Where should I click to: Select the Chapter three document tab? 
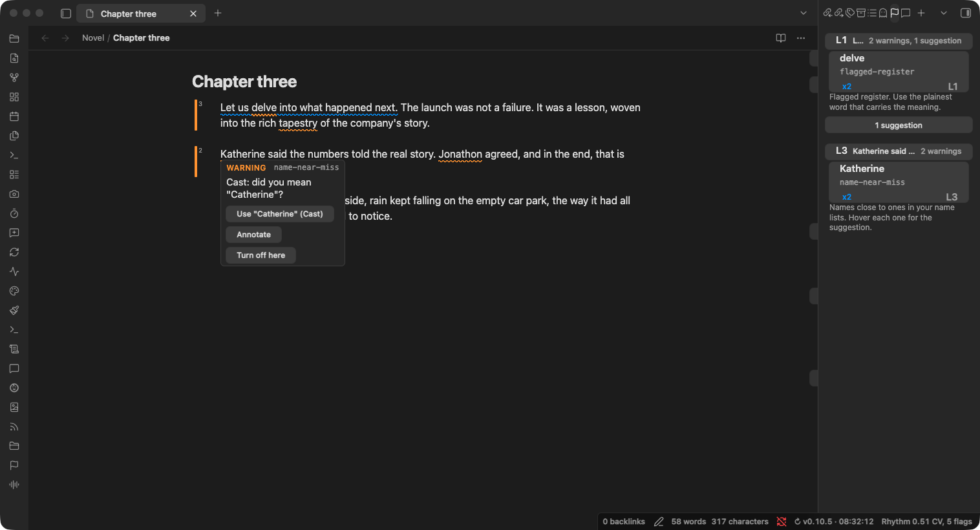pos(141,14)
